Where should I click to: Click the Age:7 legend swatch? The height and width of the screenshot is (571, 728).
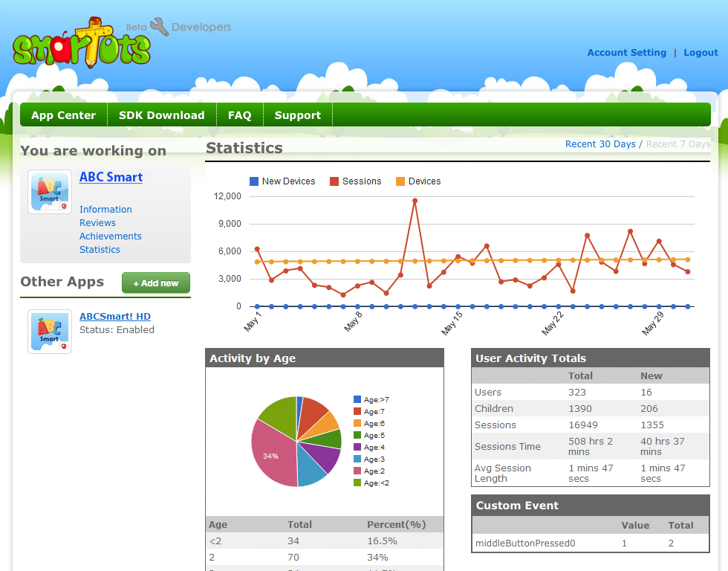[357, 411]
